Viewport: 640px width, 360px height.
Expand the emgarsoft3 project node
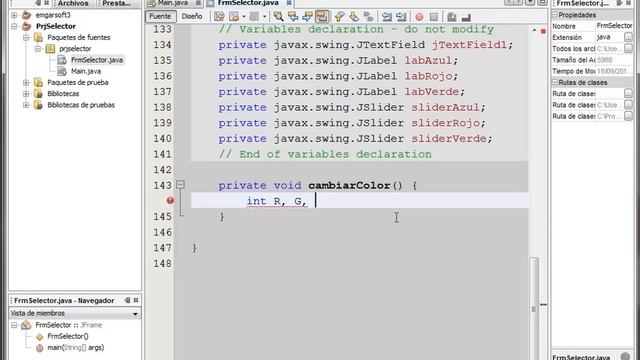[14, 15]
